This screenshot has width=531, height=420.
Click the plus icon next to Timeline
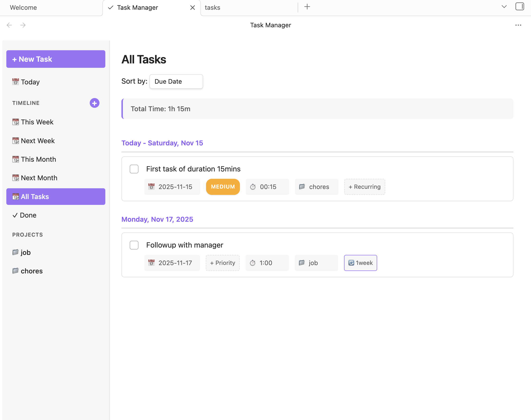pyautogui.click(x=94, y=103)
